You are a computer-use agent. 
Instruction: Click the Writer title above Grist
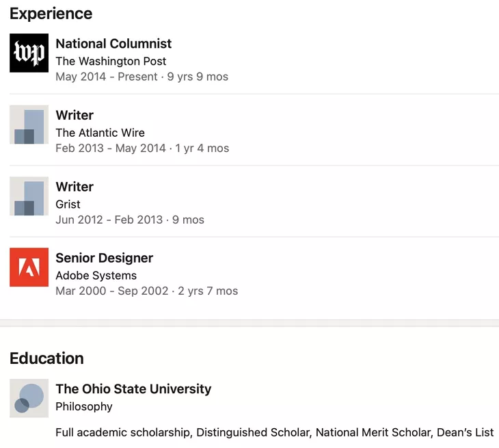click(x=75, y=187)
